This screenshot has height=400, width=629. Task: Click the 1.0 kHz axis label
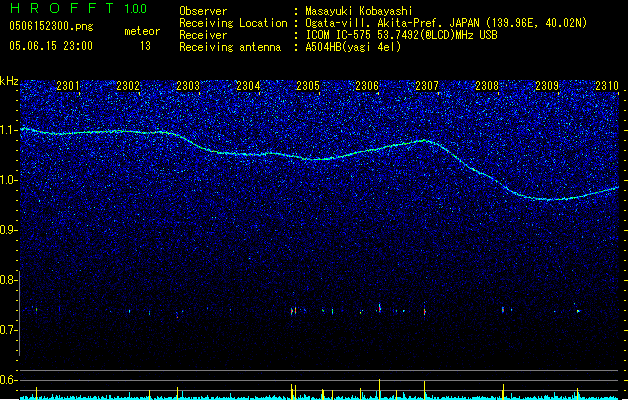[x=9, y=180]
